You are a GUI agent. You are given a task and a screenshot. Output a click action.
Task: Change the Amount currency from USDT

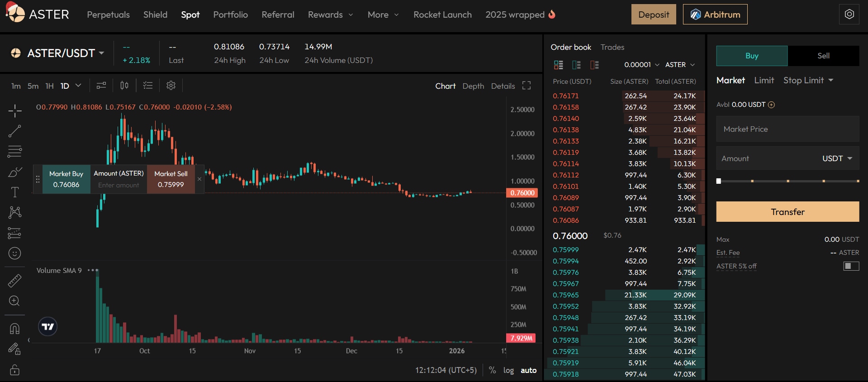point(837,158)
